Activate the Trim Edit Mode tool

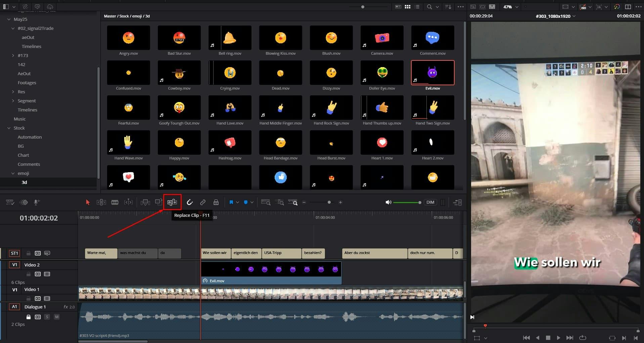101,202
